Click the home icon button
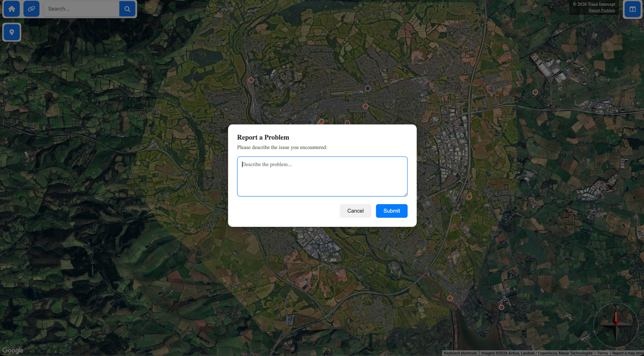 tap(12, 9)
